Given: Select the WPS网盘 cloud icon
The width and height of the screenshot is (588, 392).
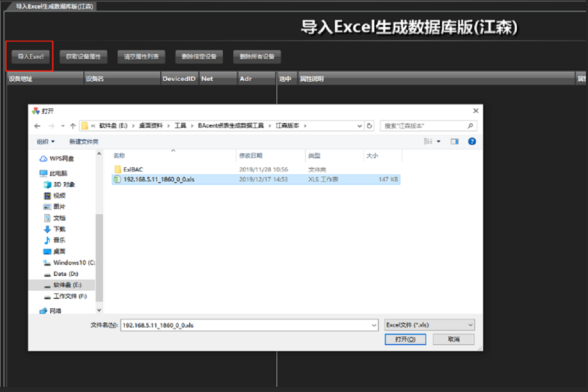Looking at the screenshot, I should [44, 158].
